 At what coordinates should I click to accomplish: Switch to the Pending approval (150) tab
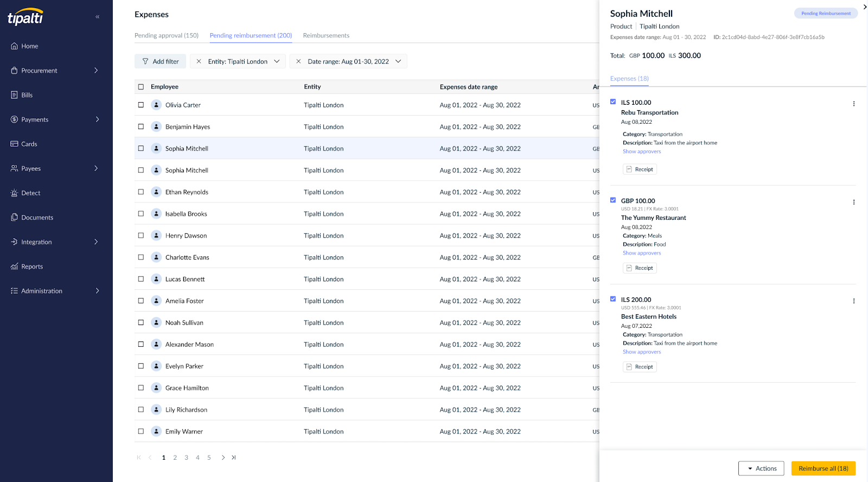(x=167, y=35)
